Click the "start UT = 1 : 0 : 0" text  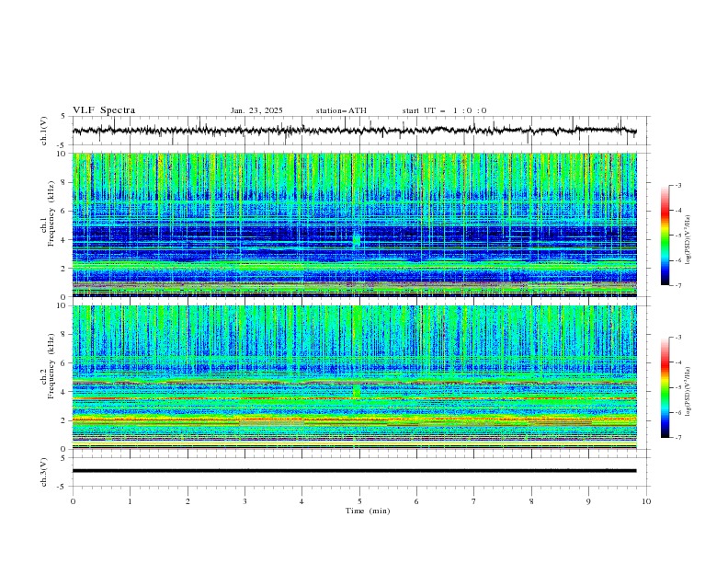[444, 110]
